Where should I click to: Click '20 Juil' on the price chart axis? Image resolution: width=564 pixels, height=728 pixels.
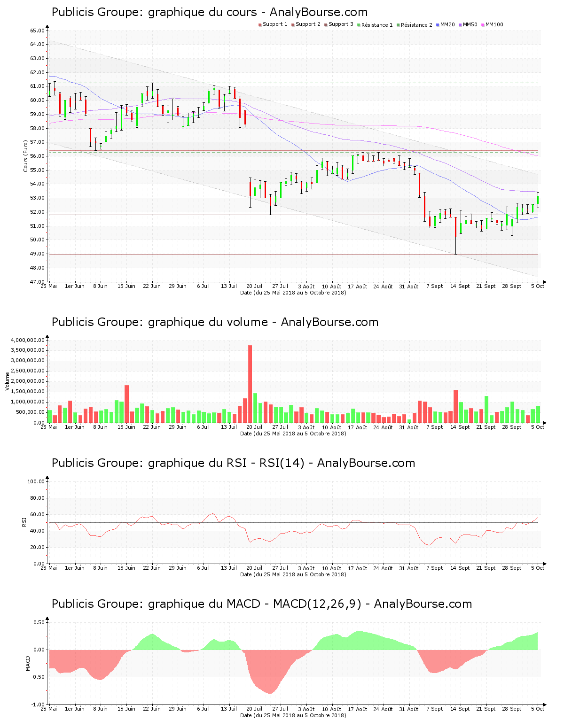[x=254, y=286]
